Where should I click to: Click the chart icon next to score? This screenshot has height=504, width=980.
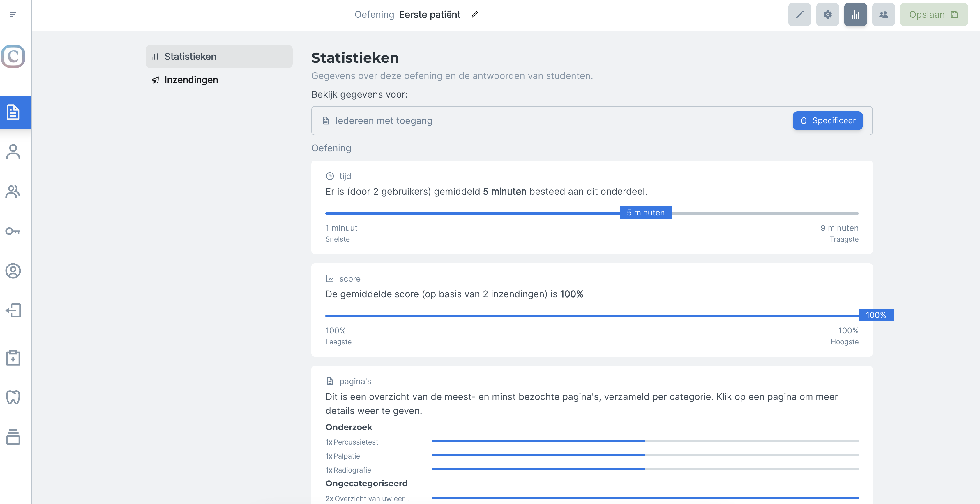pyautogui.click(x=330, y=279)
